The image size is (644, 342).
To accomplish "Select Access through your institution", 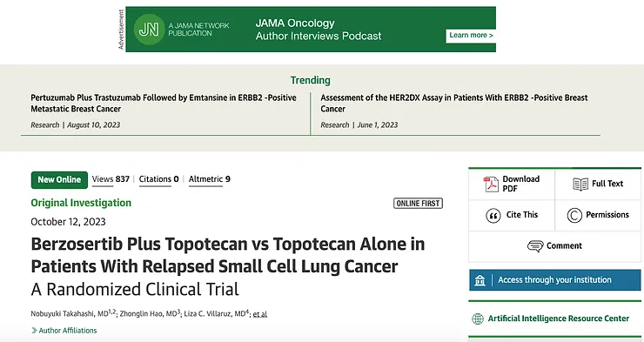I will pyautogui.click(x=554, y=280).
